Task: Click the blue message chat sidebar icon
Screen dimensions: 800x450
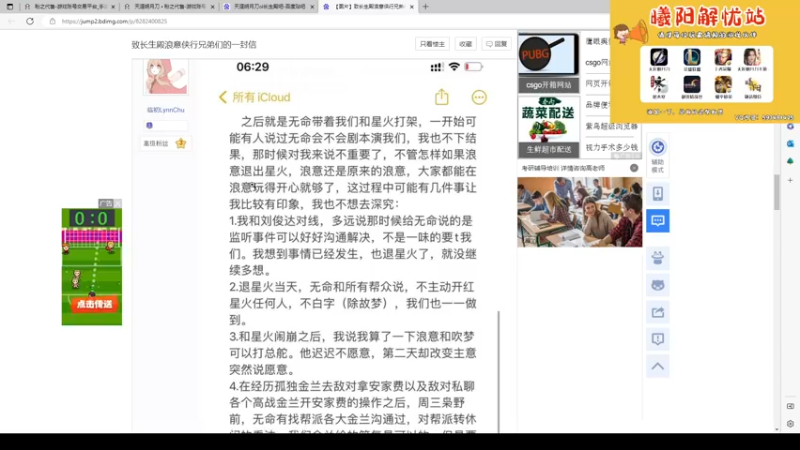Action: click(x=658, y=220)
